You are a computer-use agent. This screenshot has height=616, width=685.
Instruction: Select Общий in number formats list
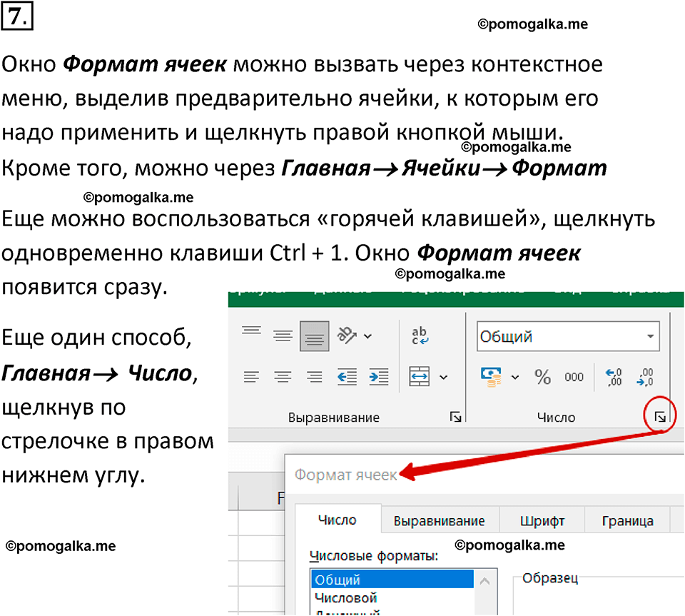pos(392,580)
